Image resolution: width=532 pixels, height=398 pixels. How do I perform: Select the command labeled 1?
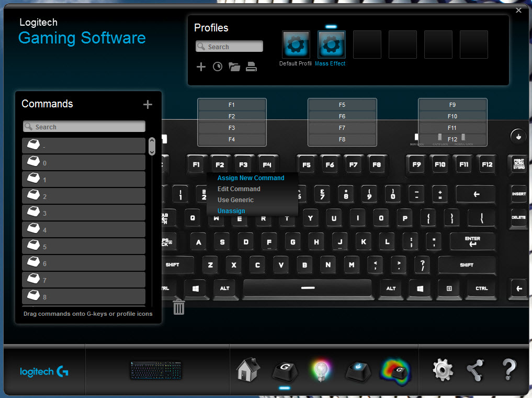coord(84,179)
